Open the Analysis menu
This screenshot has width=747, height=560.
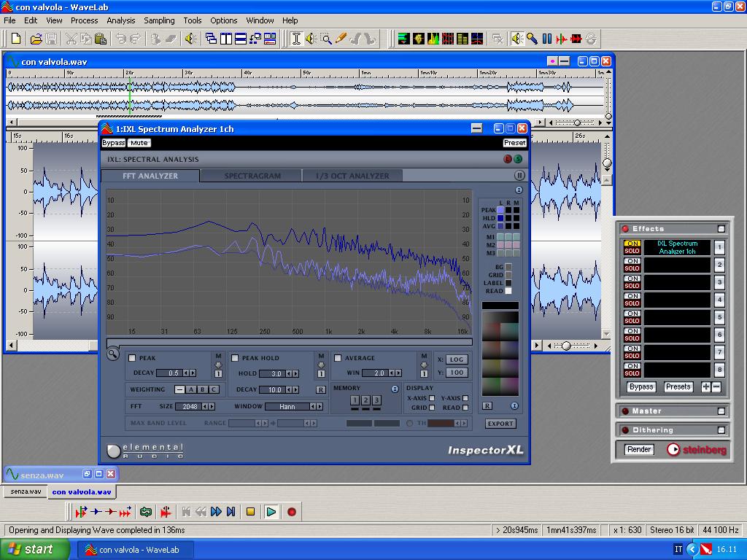120,20
